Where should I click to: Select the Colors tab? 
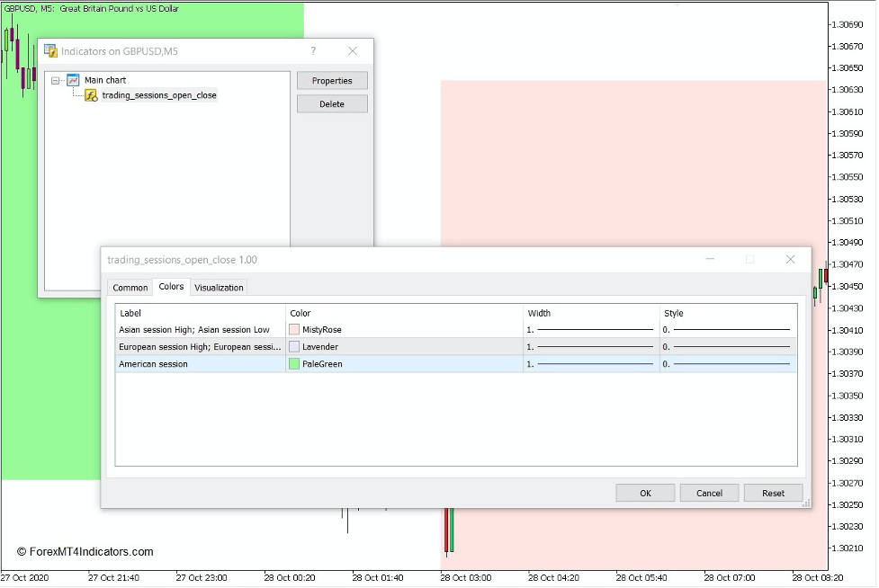click(x=171, y=288)
